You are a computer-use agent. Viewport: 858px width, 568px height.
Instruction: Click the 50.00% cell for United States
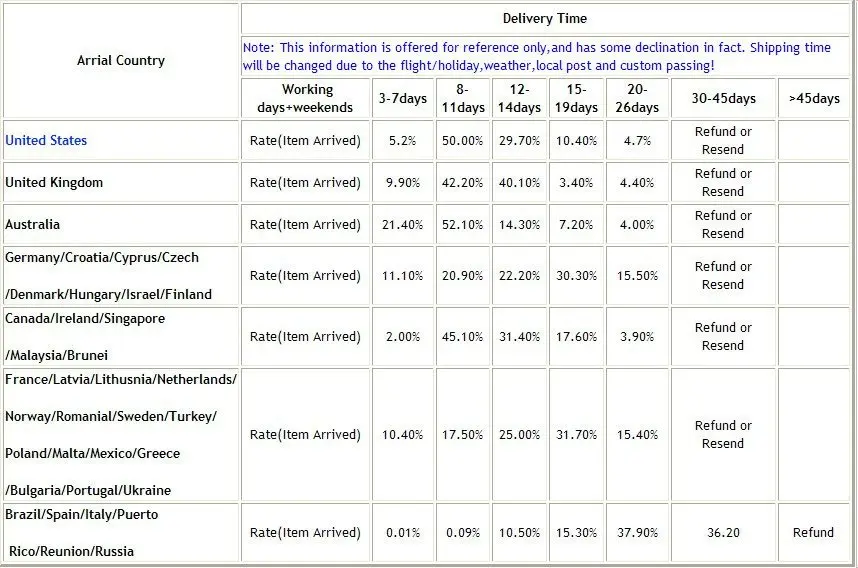(462, 141)
